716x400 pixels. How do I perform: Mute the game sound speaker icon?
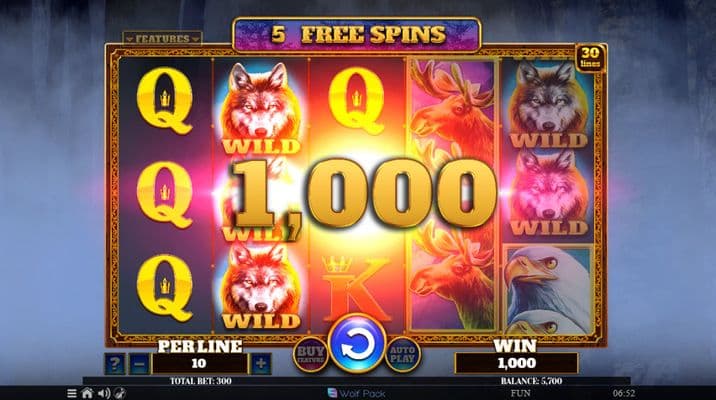pos(104,393)
